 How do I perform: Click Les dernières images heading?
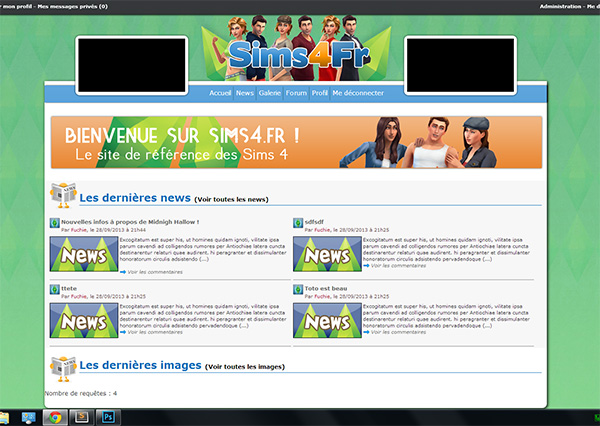[x=140, y=365]
